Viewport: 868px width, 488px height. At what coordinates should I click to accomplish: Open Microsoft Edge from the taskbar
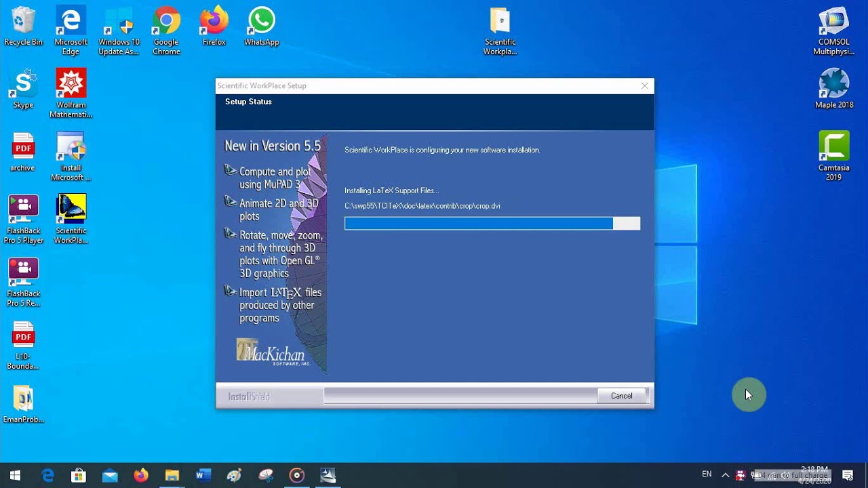pyautogui.click(x=47, y=475)
